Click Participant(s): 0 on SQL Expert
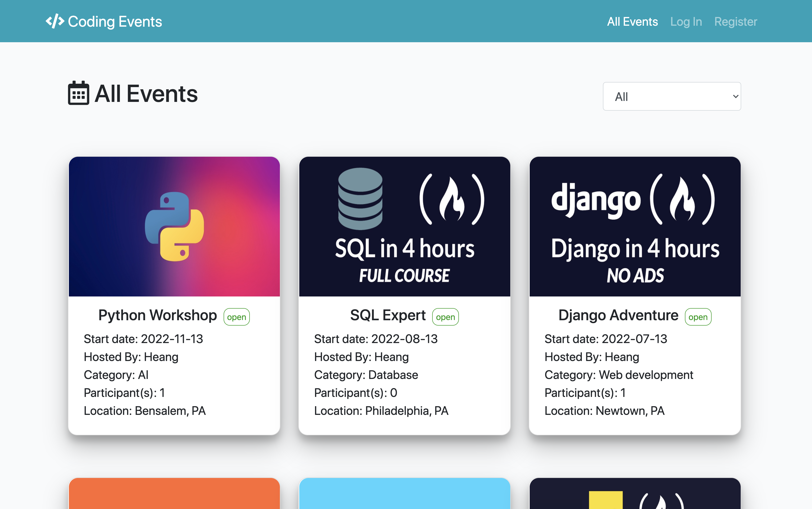Image resolution: width=812 pixels, height=509 pixels. [356, 393]
